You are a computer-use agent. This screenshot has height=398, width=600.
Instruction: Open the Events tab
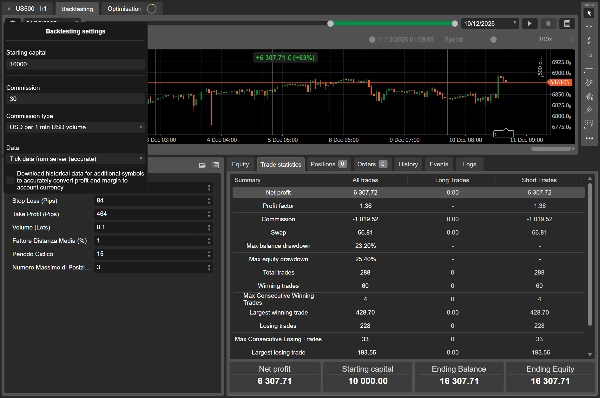(x=439, y=164)
